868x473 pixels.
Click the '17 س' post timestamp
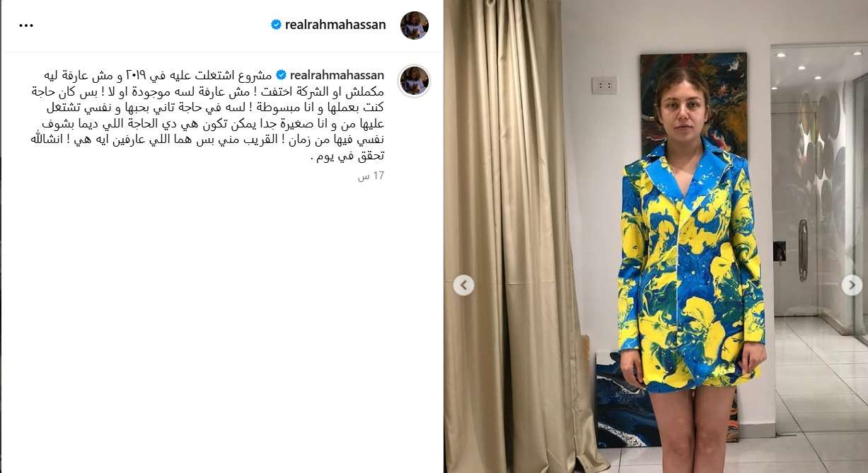click(x=371, y=176)
